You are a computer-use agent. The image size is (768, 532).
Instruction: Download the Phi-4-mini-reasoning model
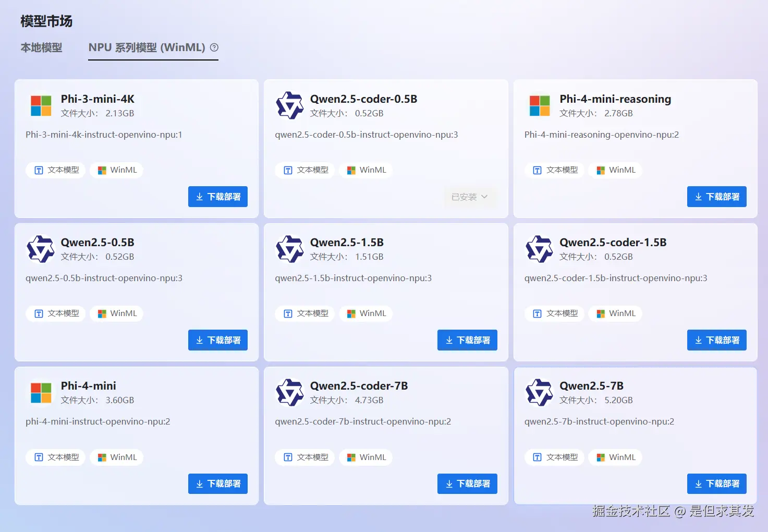pyautogui.click(x=717, y=197)
